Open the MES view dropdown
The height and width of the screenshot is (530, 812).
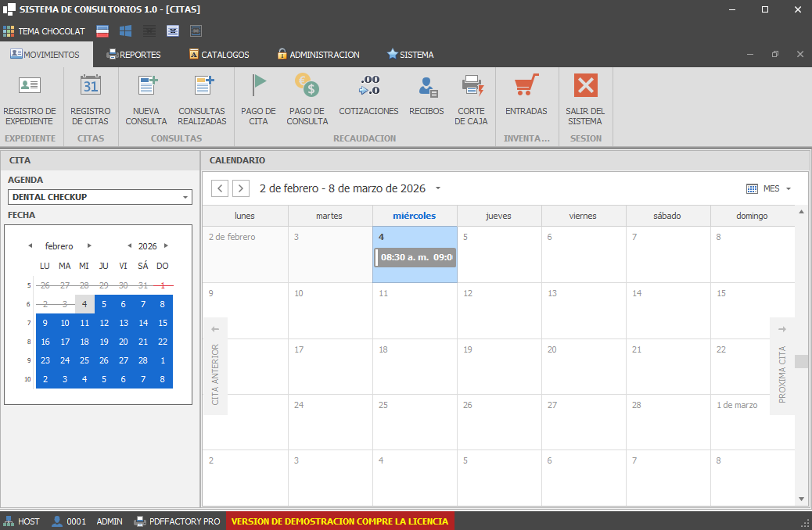tap(769, 189)
